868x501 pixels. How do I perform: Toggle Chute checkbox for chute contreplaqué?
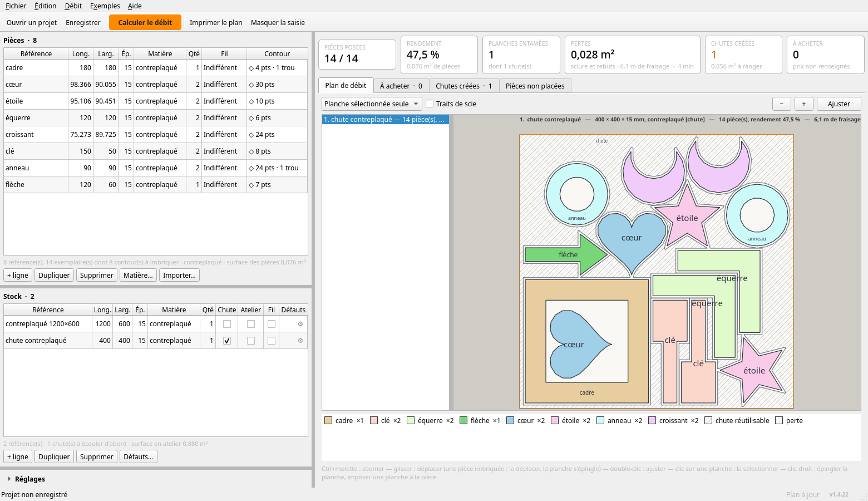[x=227, y=341]
